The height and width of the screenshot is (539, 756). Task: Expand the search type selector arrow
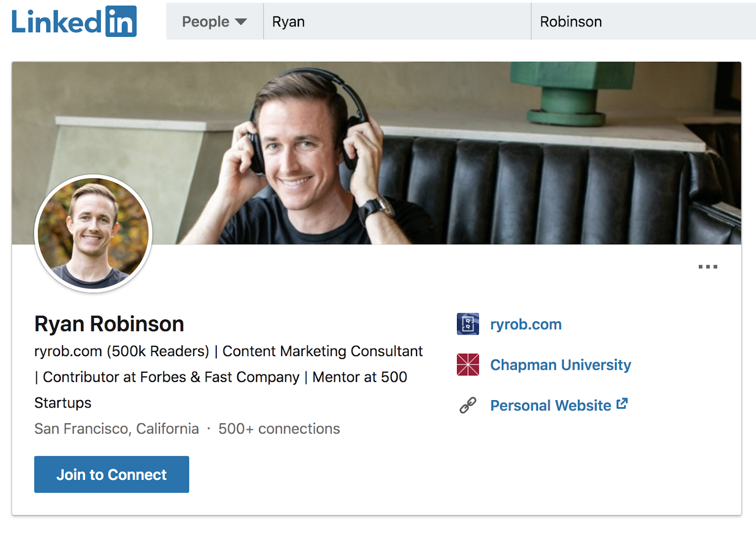coord(240,22)
